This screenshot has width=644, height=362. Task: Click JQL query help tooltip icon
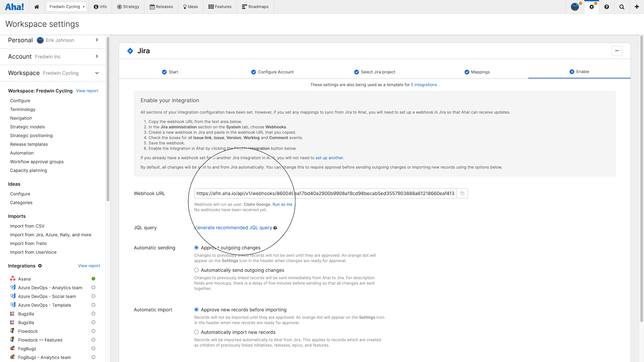(275, 228)
